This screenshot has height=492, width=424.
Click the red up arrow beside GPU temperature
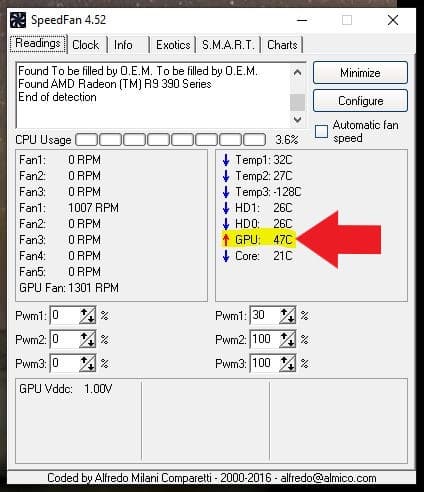click(226, 240)
